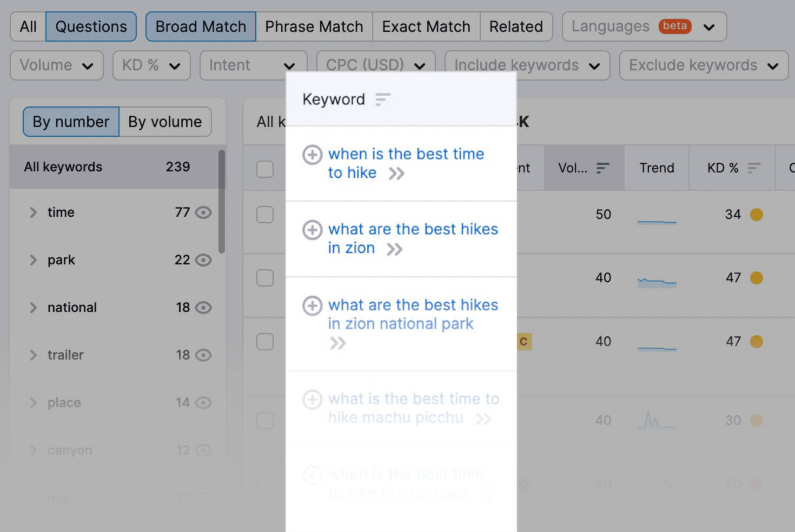This screenshot has height=532, width=795.
Task: Tick the select-all header checkbox
Action: [264, 169]
